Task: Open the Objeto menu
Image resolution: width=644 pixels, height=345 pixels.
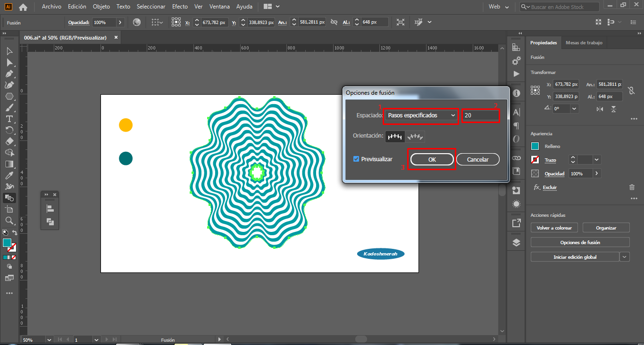Action: (101, 7)
